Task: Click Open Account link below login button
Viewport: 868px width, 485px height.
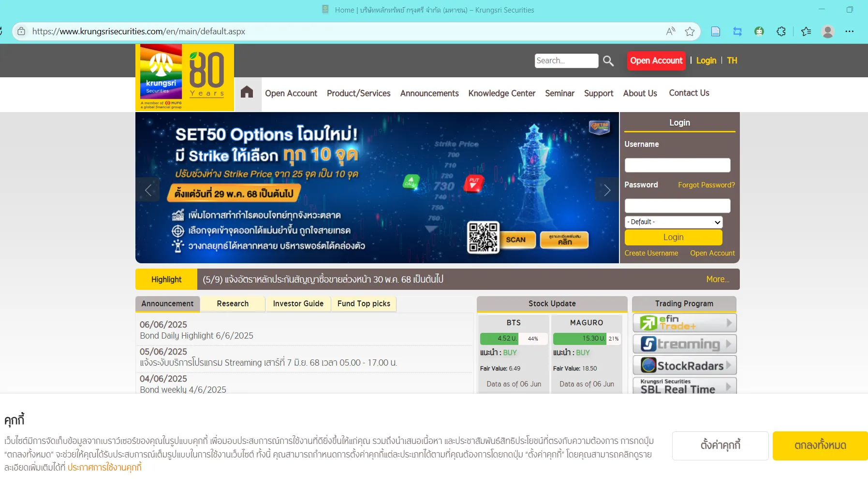Action: pos(712,253)
